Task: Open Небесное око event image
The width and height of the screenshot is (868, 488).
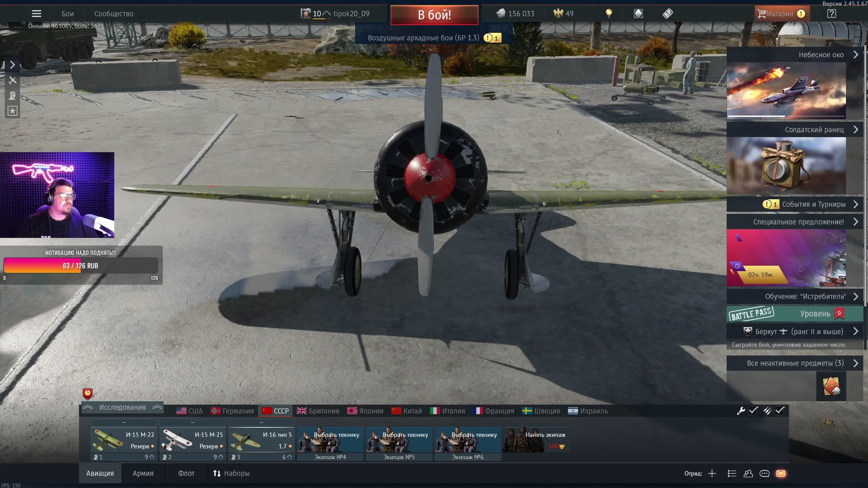Action: click(786, 90)
